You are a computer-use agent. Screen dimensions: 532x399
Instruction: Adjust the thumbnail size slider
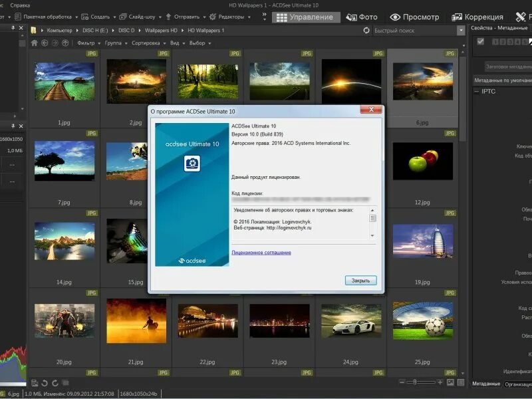[x=414, y=382]
